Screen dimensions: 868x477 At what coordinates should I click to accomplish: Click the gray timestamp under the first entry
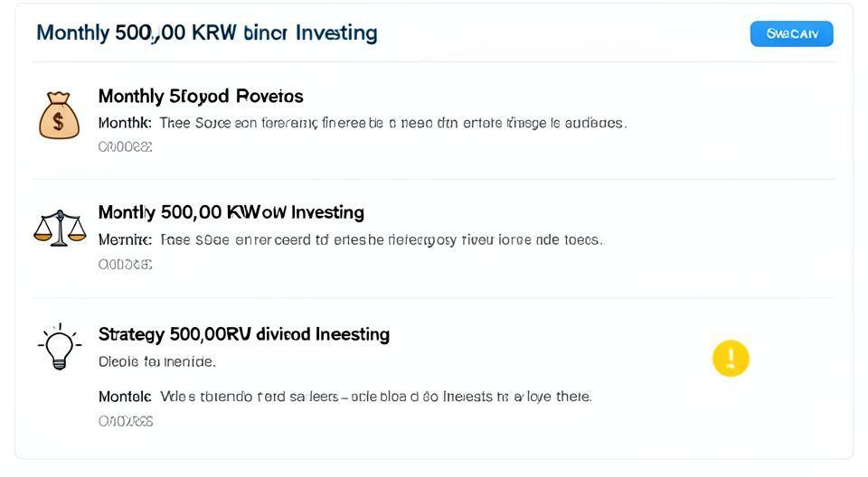[x=125, y=146]
